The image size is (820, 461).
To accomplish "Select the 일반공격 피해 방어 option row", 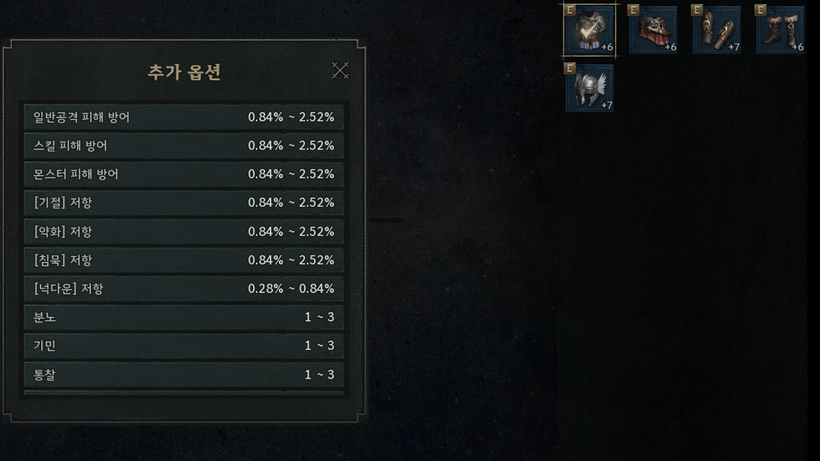I will click(184, 117).
